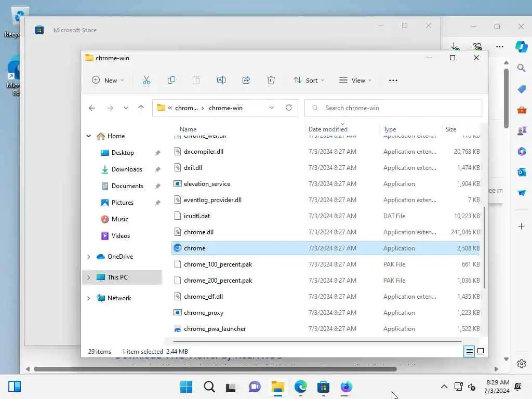Open Windows Start menu on taskbar
Viewport: 532px width, 399px height.
coord(186,387)
